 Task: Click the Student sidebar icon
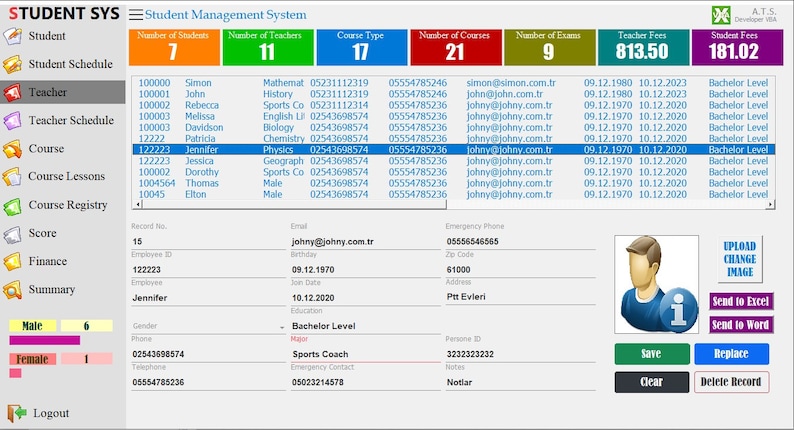click(x=12, y=36)
